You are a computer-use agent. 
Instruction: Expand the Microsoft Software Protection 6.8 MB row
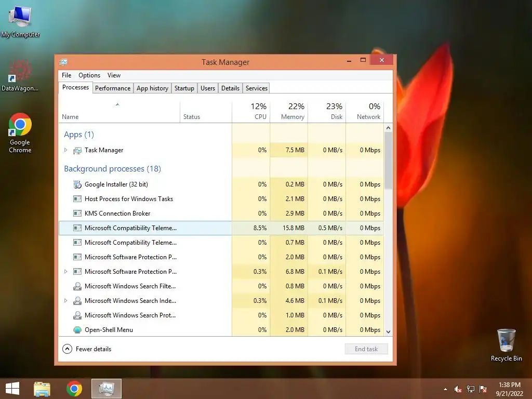pyautogui.click(x=66, y=271)
